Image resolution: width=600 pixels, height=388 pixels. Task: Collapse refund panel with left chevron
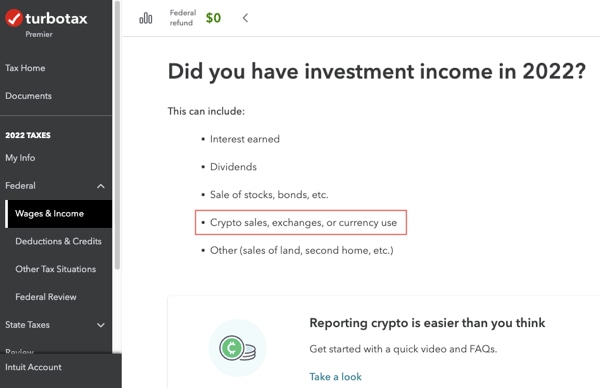(x=245, y=18)
